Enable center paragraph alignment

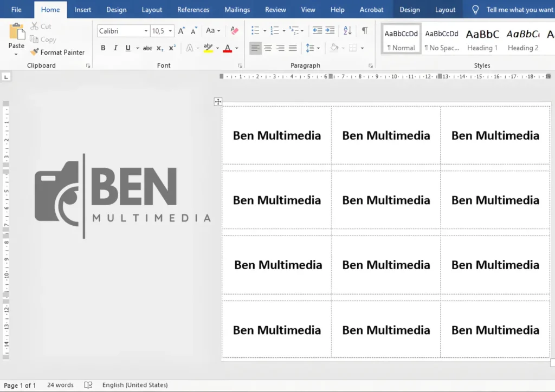click(268, 48)
